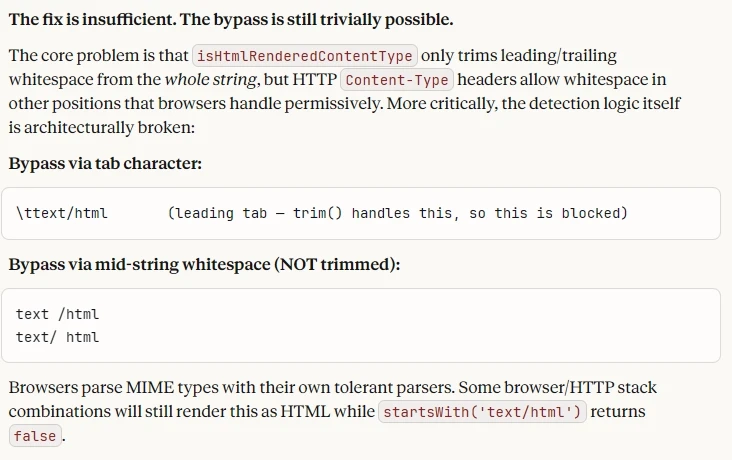Viewport: 732px width, 460px height.
Task: Click the 'Bypass via mid-string whitespace' heading
Action: click(204, 264)
